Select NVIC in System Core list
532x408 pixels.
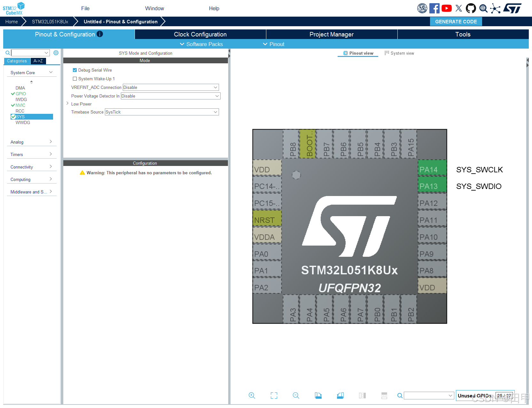click(20, 105)
